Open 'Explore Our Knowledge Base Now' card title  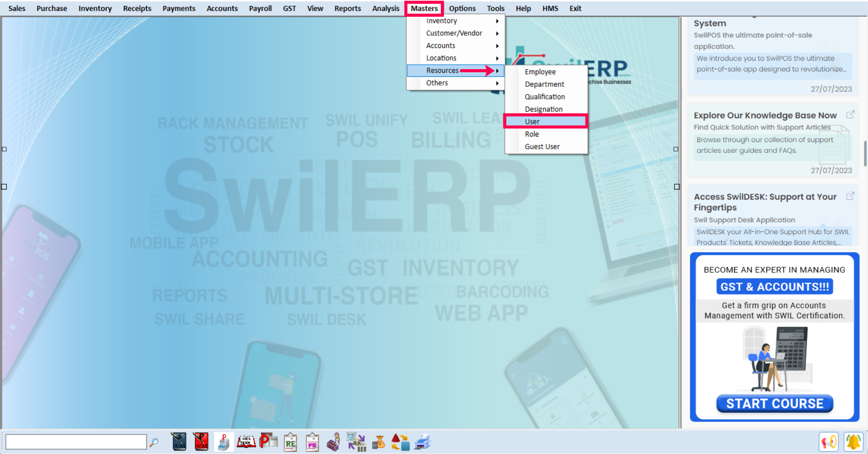pos(765,115)
